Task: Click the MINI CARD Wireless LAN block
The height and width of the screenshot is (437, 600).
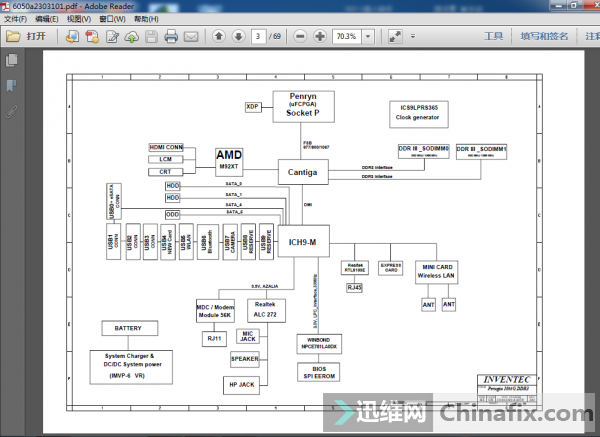Action: tap(436, 272)
